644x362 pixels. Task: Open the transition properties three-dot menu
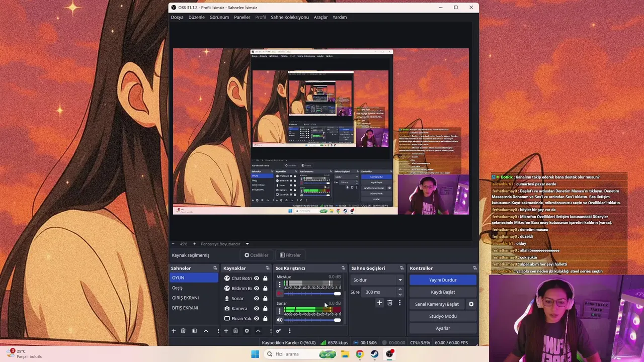point(400,303)
